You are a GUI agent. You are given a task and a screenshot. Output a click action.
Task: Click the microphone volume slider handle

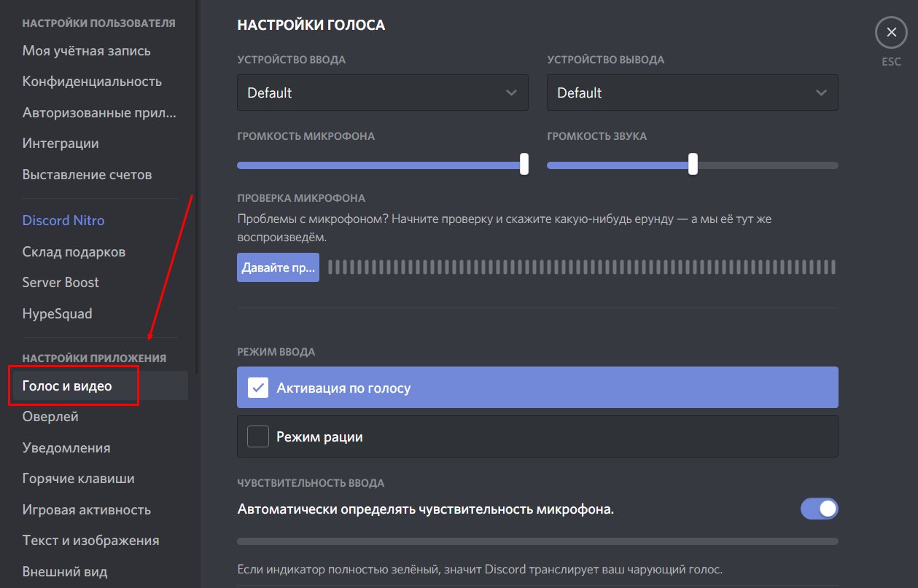[524, 165]
